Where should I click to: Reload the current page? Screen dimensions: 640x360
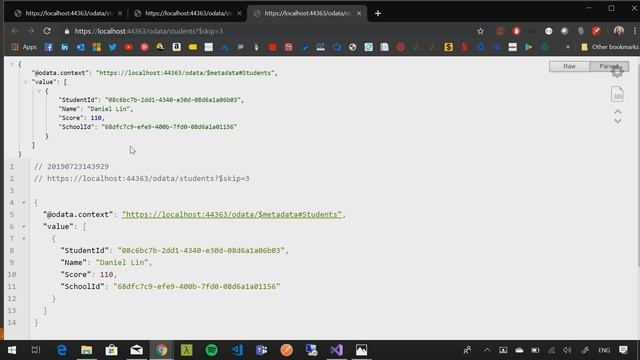click(x=47, y=31)
